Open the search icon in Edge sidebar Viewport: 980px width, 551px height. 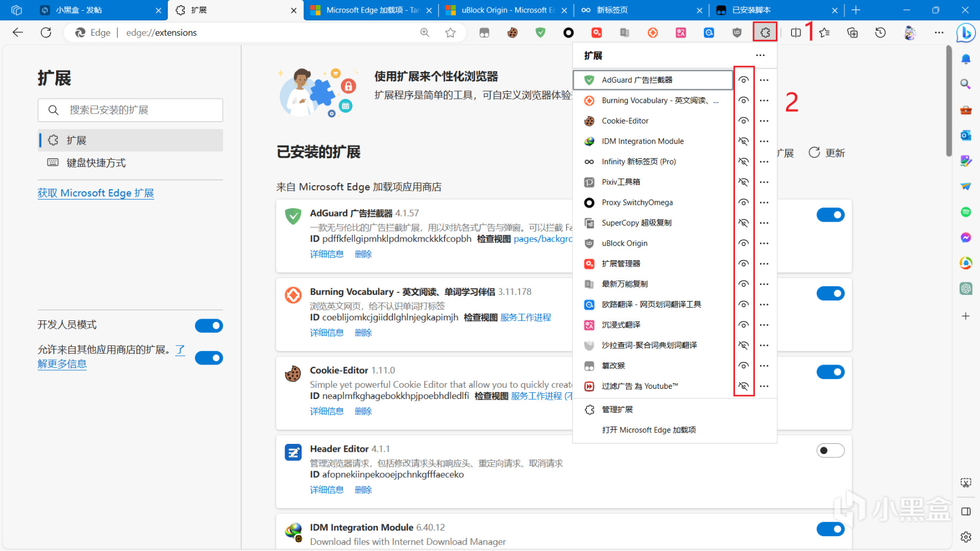(x=966, y=84)
